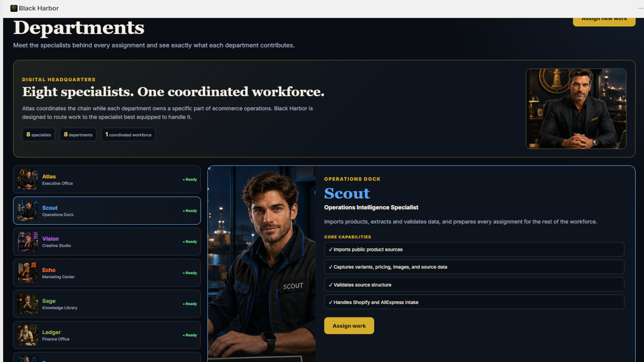Click the 'Meet the specialists' intro sentence
Screen dimensions: 644x362
(154, 45)
